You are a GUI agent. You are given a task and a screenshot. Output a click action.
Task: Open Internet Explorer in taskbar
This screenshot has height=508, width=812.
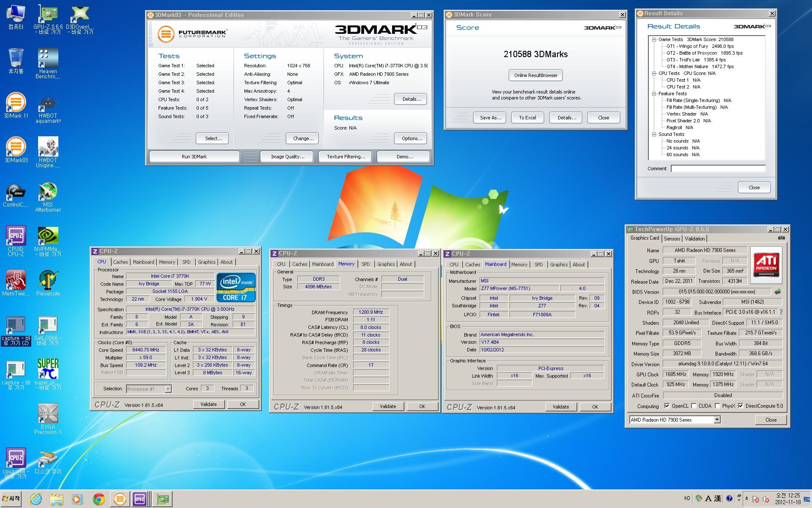(x=36, y=499)
